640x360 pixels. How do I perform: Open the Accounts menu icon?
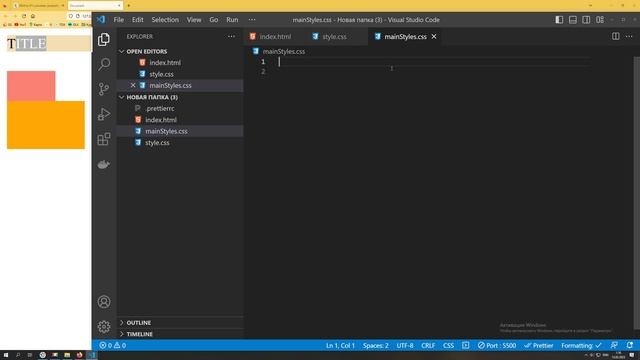(104, 302)
